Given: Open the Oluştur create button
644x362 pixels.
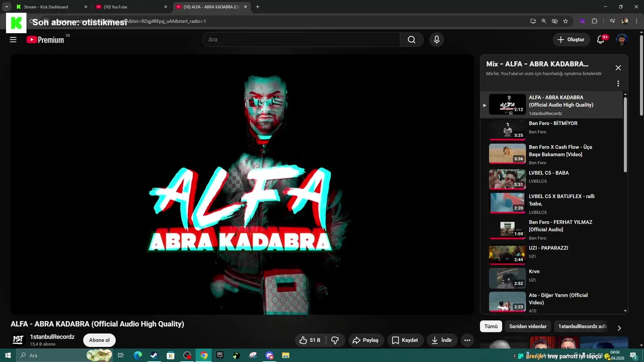Looking at the screenshot, I should click(571, 40).
